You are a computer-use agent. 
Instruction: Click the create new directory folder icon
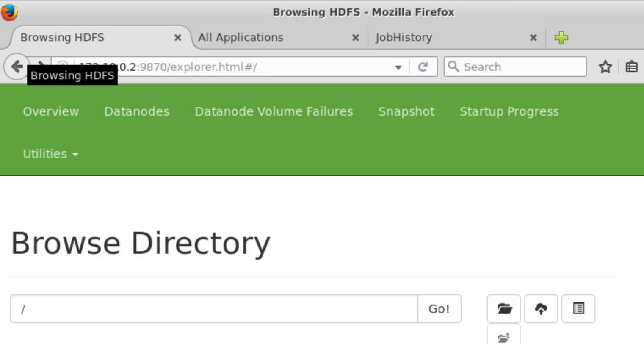504,309
